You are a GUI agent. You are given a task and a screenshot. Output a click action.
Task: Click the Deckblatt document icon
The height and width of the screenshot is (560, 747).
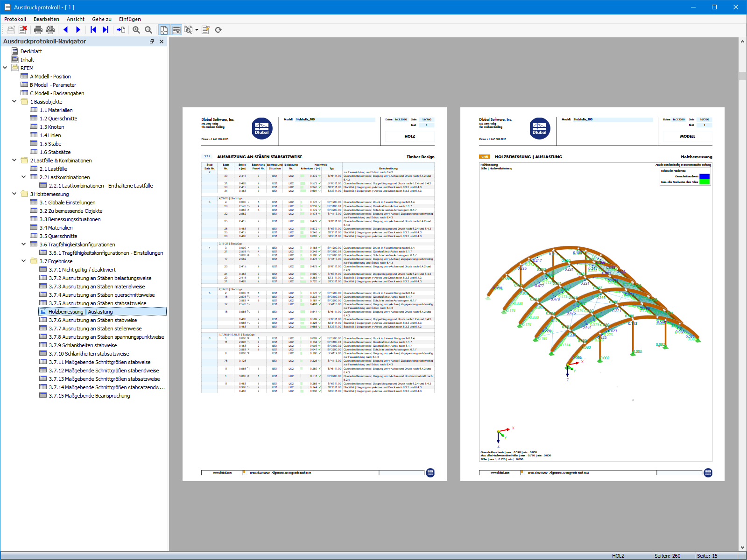point(15,51)
